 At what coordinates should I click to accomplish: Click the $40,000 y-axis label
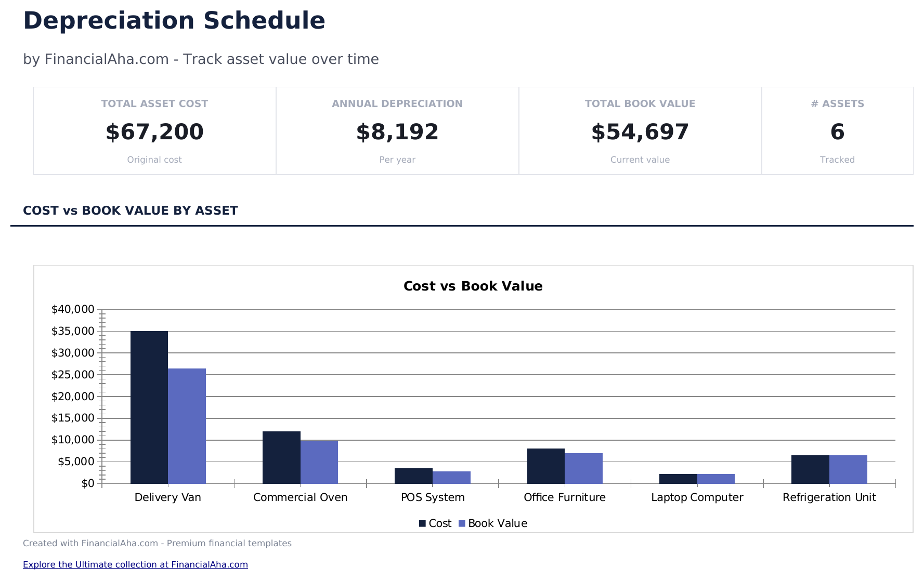[73, 310]
